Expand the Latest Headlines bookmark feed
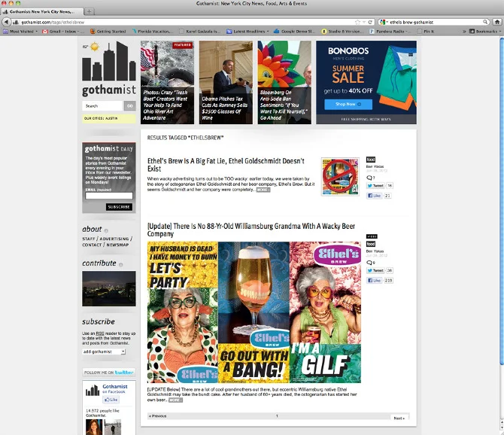 (x=247, y=31)
